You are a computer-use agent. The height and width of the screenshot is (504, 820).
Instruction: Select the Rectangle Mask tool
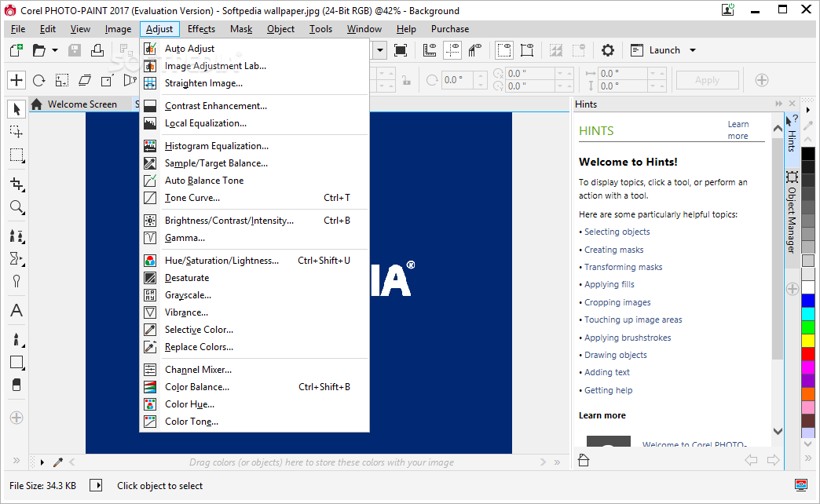click(x=16, y=155)
